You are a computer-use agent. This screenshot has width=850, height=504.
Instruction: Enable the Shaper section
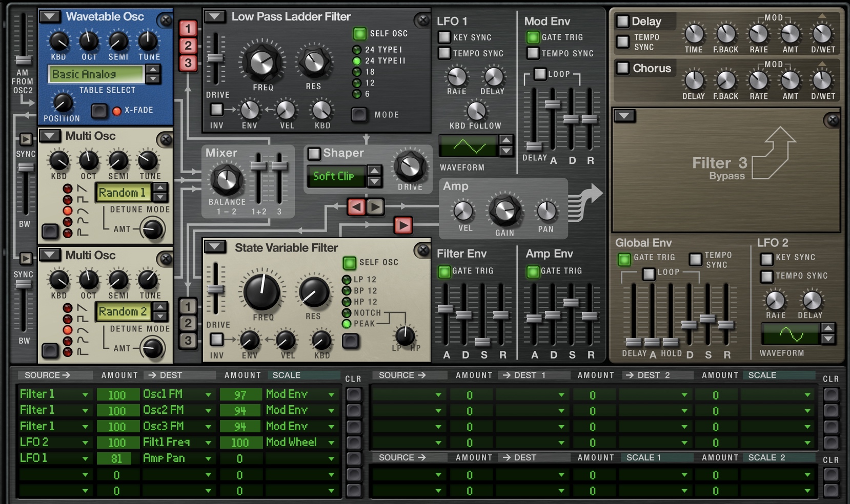pyautogui.click(x=314, y=153)
